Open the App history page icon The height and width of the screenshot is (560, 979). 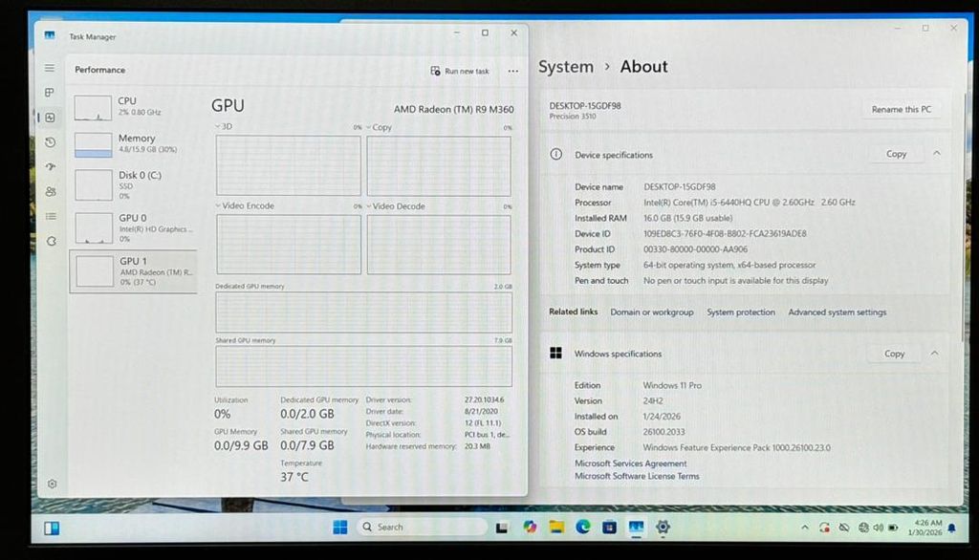[50, 142]
